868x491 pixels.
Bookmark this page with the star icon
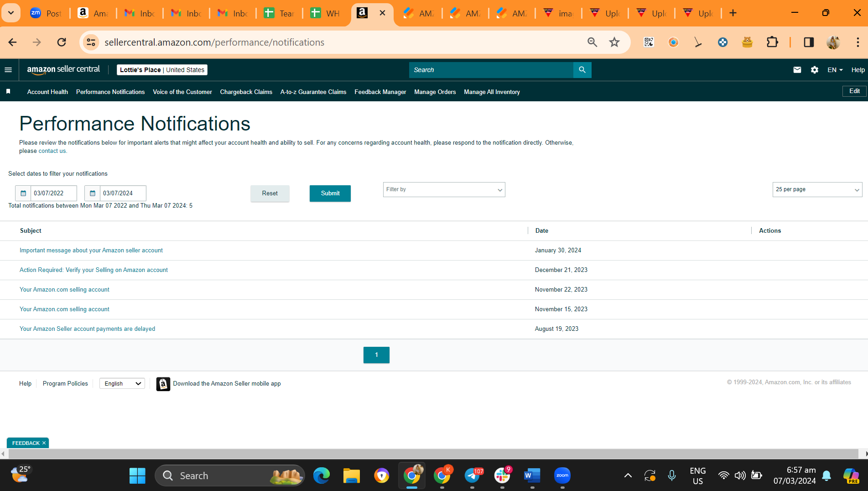[x=614, y=42]
